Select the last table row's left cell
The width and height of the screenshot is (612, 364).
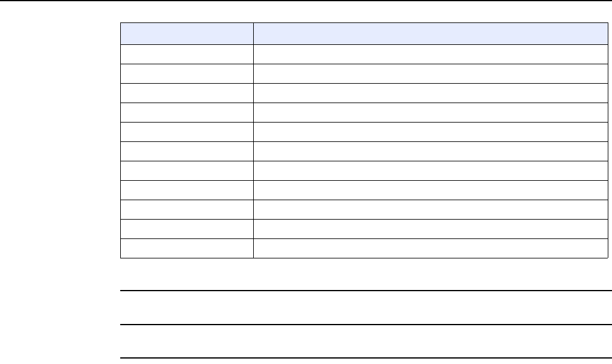(187, 249)
